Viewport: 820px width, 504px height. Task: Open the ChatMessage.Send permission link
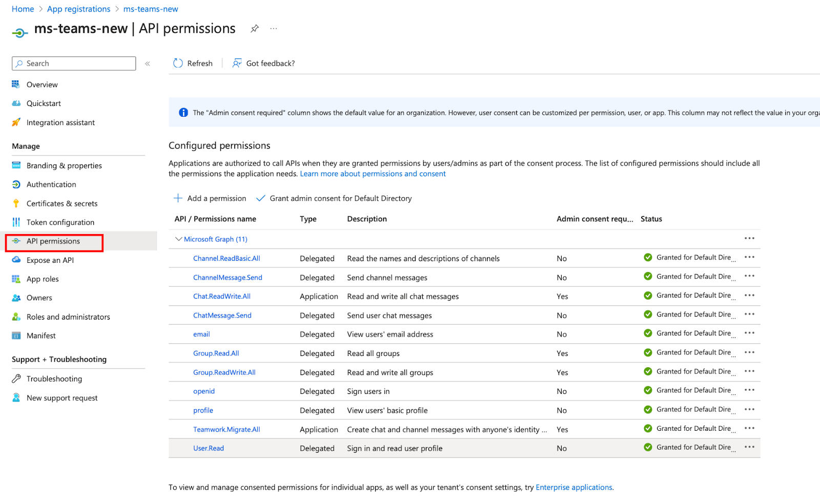click(222, 316)
